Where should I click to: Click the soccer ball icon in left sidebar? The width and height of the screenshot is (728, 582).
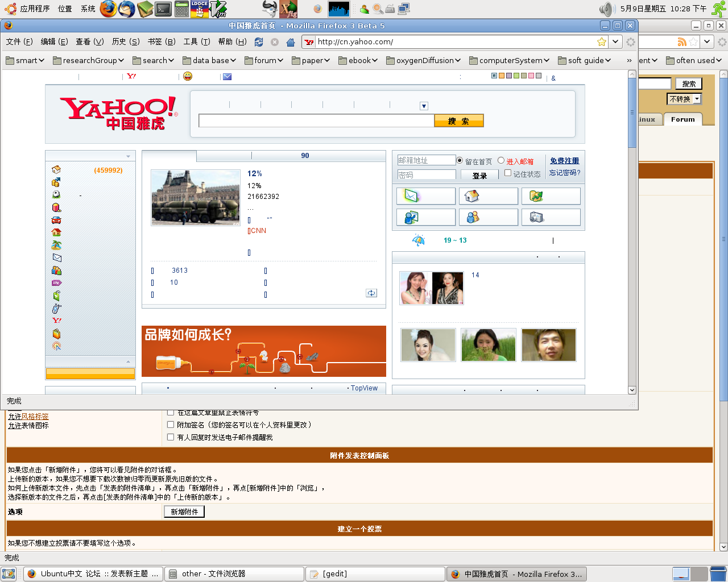(x=56, y=194)
